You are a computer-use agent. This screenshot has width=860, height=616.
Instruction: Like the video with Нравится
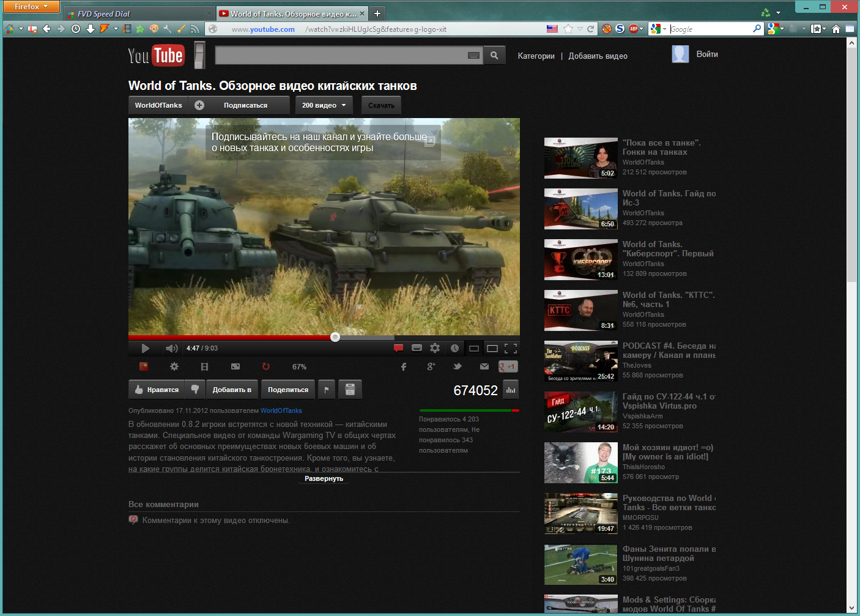click(x=157, y=390)
